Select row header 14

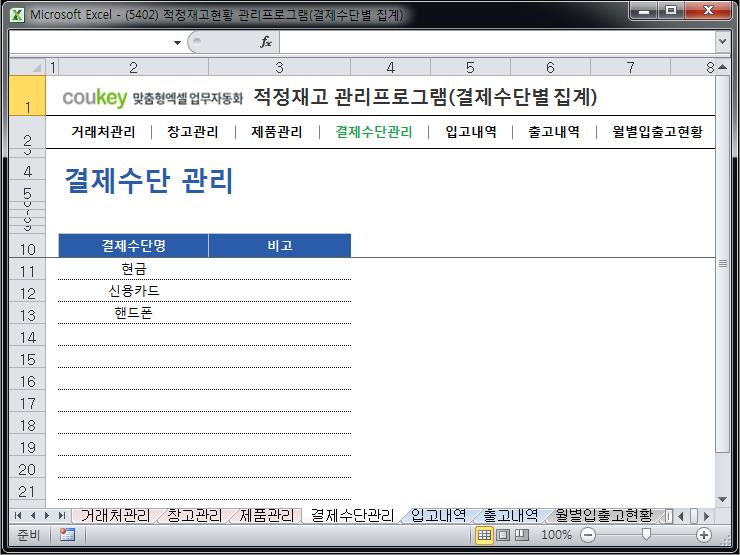coord(27,337)
